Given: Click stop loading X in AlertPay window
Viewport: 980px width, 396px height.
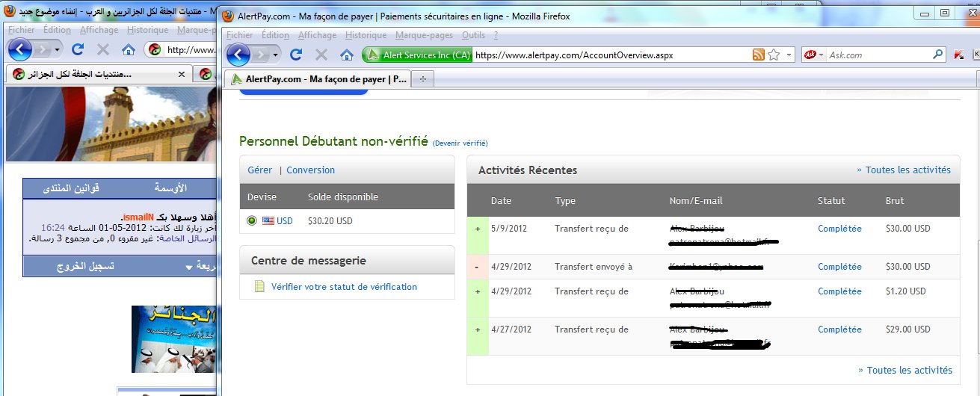Looking at the screenshot, I should click(x=321, y=55).
